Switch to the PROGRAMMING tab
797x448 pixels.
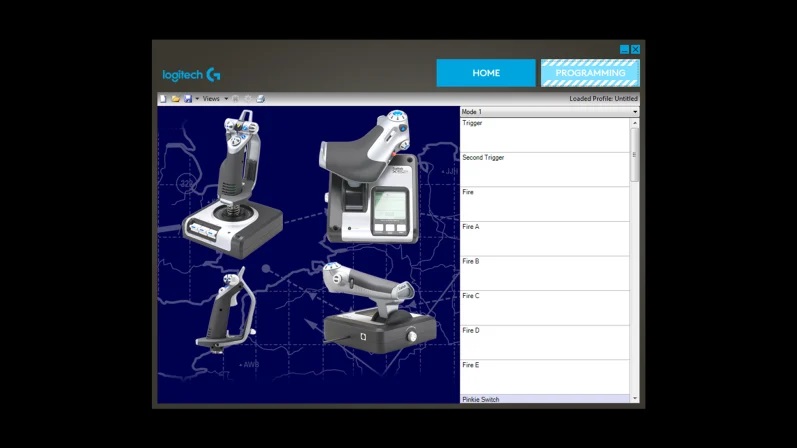590,73
